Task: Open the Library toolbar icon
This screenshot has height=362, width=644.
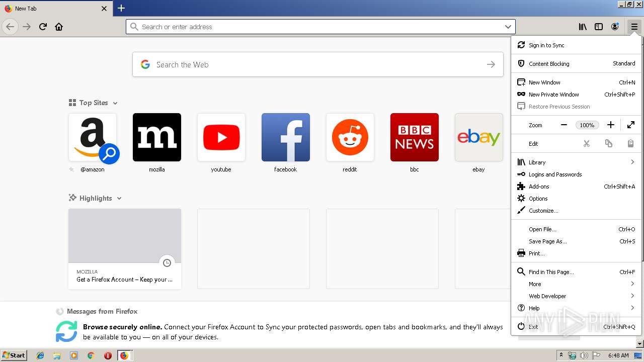Action: coord(583,27)
